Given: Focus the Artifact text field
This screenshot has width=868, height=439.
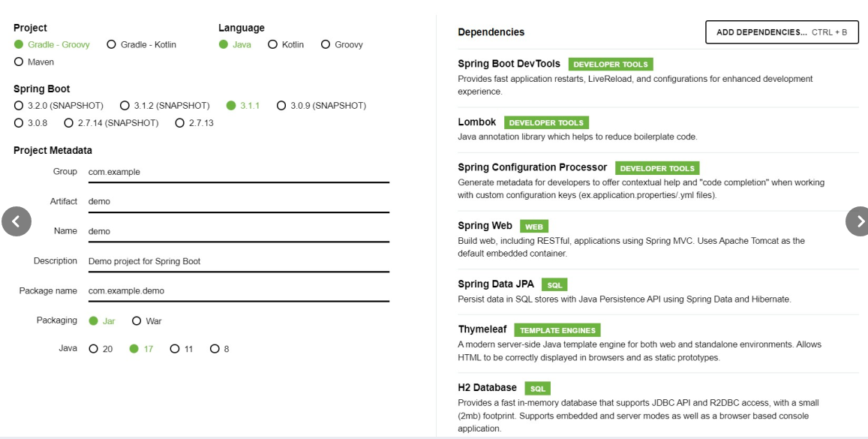Looking at the screenshot, I should (x=238, y=202).
